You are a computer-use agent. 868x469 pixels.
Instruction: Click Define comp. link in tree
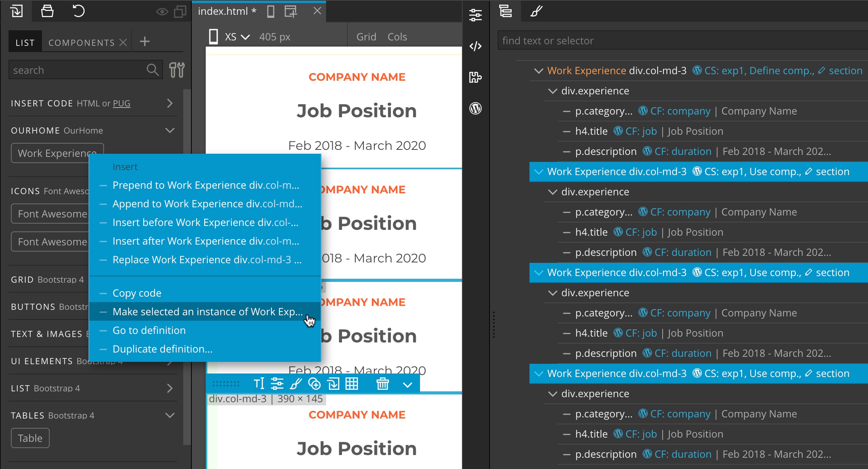tap(782, 71)
